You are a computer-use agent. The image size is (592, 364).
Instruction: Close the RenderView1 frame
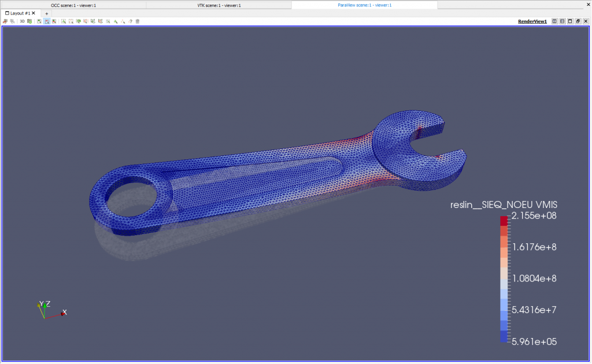[x=586, y=21]
